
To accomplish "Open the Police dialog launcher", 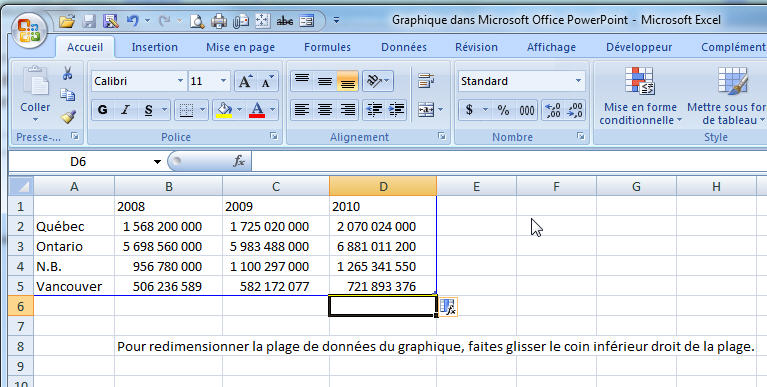I will pyautogui.click(x=273, y=137).
